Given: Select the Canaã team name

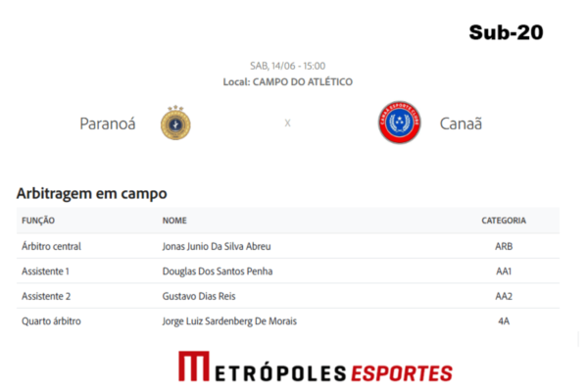Looking at the screenshot, I should (461, 123).
